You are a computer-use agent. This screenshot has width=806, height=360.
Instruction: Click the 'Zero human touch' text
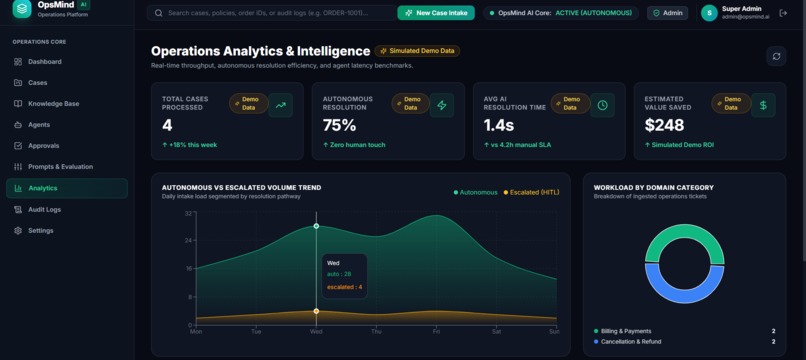(357, 145)
